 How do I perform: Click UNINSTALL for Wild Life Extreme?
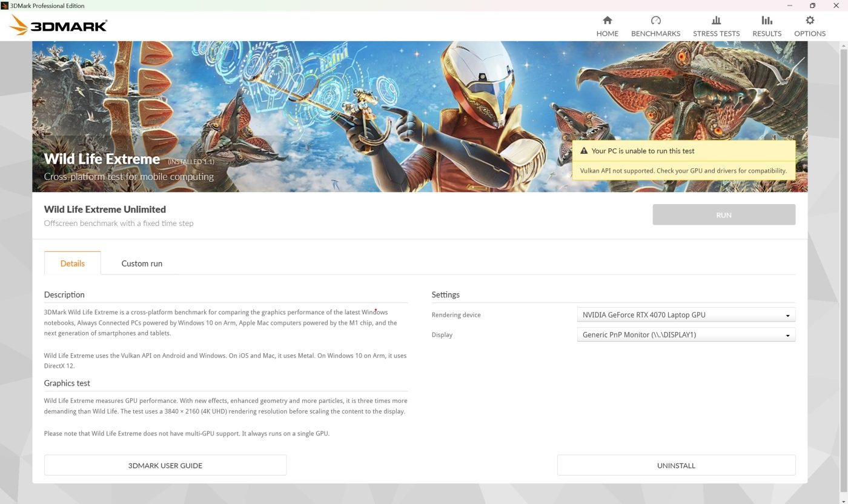676,465
